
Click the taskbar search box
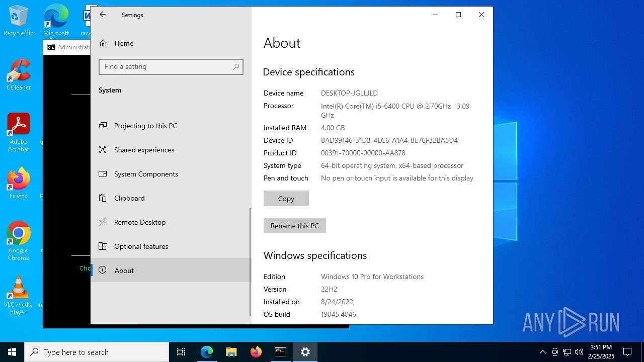(97, 352)
